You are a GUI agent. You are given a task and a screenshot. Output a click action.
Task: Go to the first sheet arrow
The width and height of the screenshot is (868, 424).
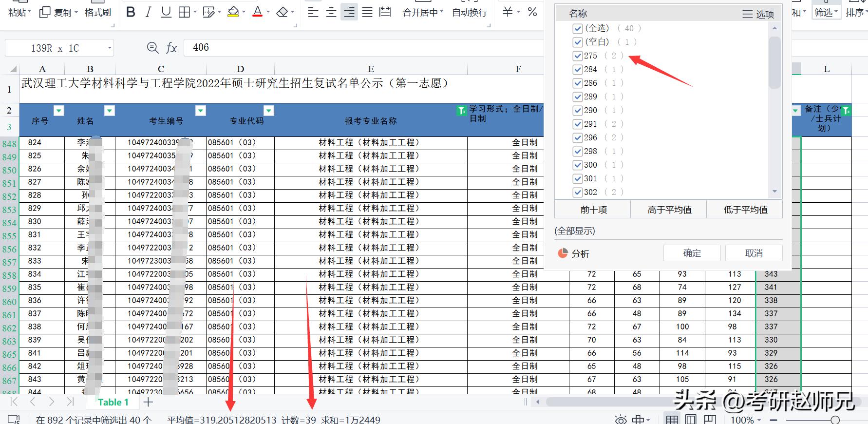click(x=14, y=402)
